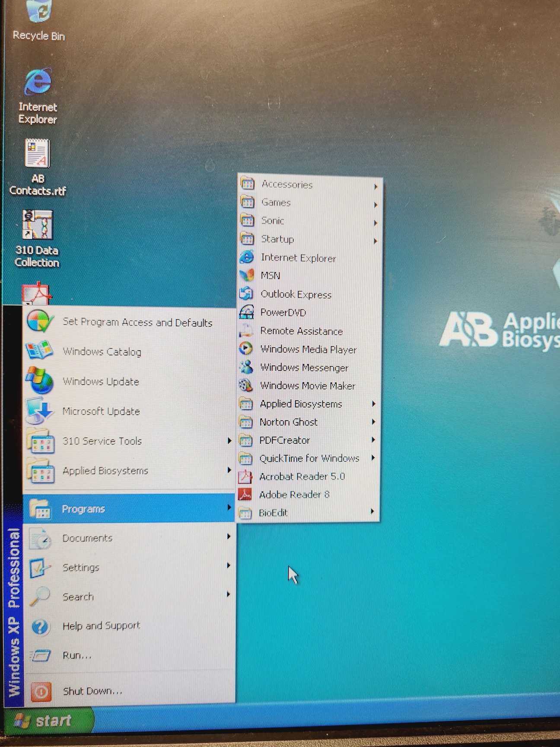This screenshot has width=560, height=747.
Task: Click the red Shut Down power icon
Action: pos(41,691)
